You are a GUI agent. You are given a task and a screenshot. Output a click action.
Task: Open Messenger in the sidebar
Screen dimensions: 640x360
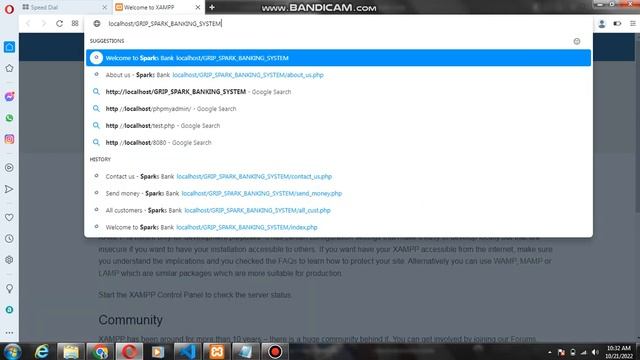[x=9, y=96]
